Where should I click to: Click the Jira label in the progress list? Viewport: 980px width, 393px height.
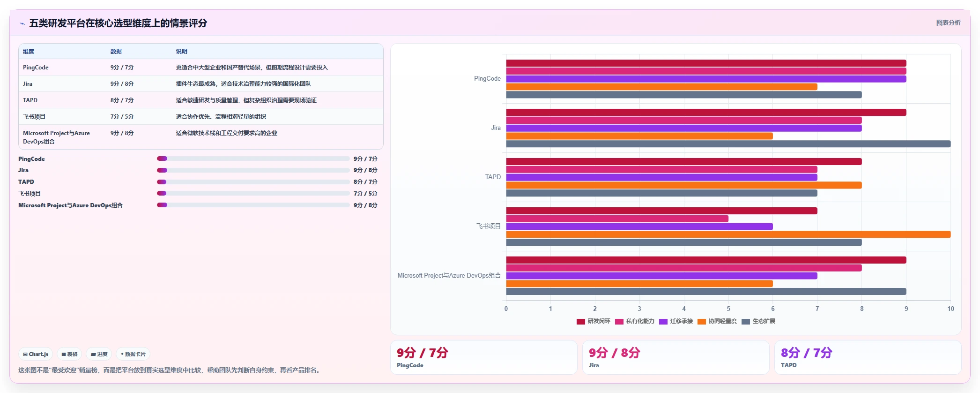23,170
